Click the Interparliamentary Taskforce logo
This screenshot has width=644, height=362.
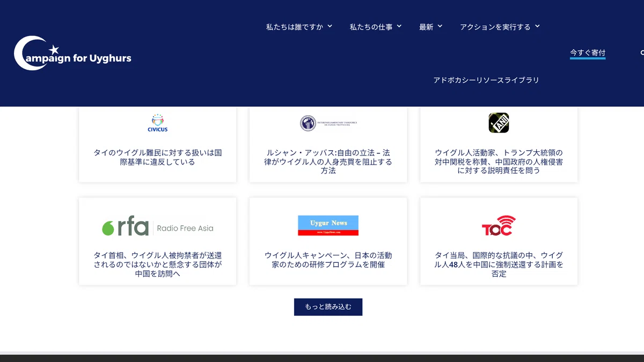pyautogui.click(x=328, y=123)
